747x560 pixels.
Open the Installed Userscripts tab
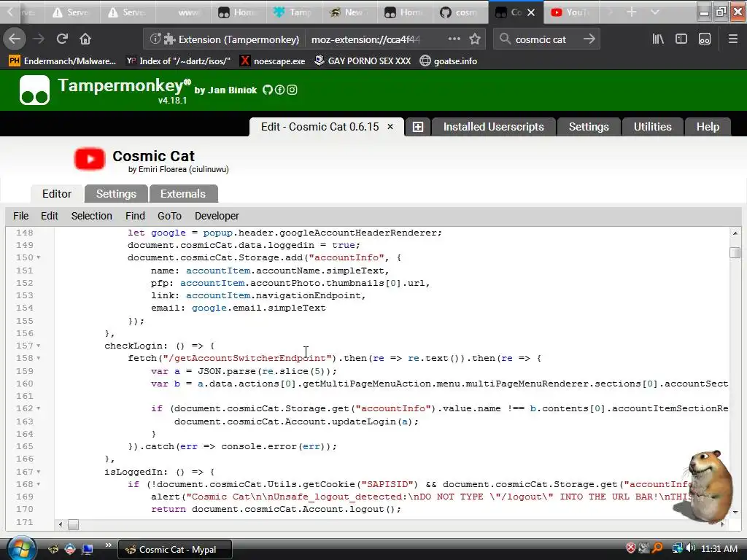(x=494, y=127)
